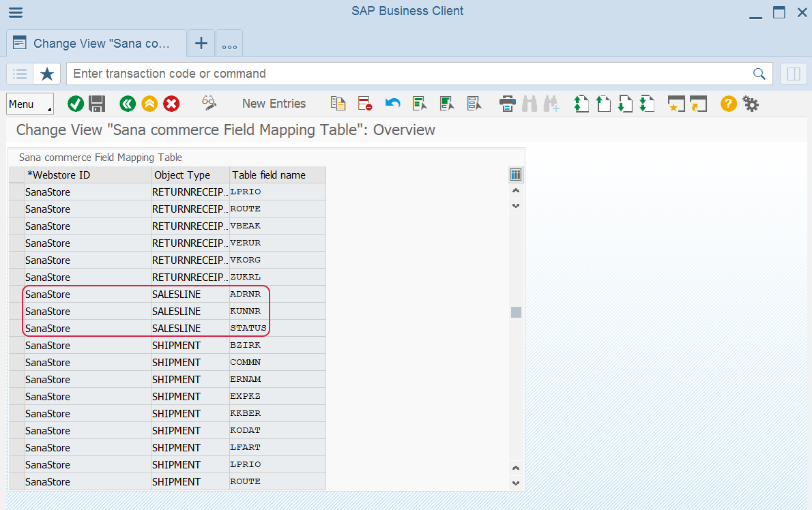Click RETURNRECEIP object type in ROUTE row
The width and height of the screenshot is (812, 510).
190,209
